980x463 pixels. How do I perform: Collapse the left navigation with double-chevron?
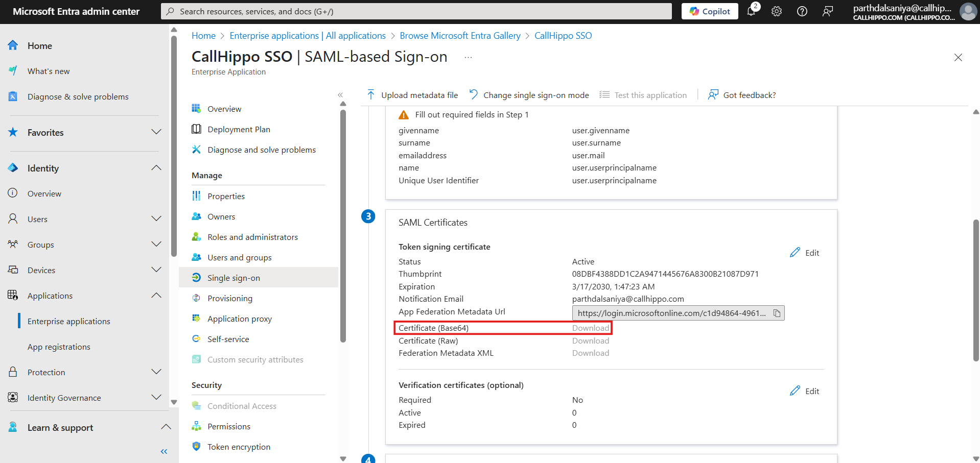(164, 451)
